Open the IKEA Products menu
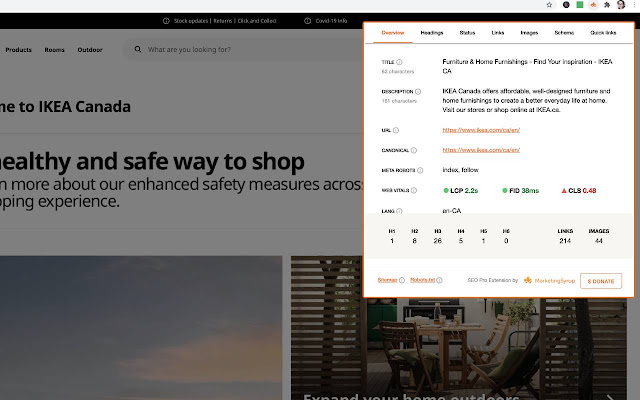 coord(18,50)
